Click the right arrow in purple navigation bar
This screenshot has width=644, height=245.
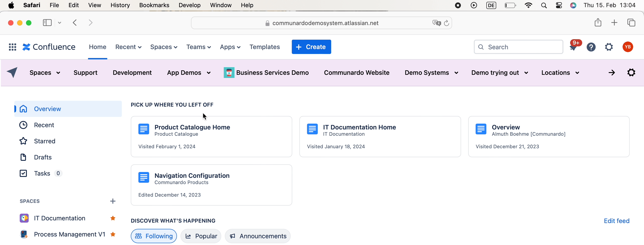pyautogui.click(x=612, y=73)
